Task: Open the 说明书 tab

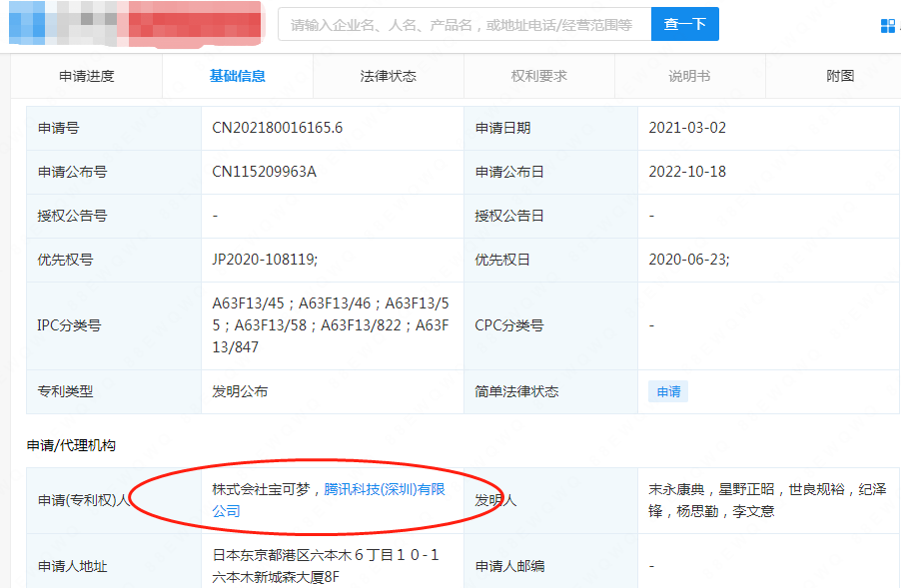Action: 689,76
